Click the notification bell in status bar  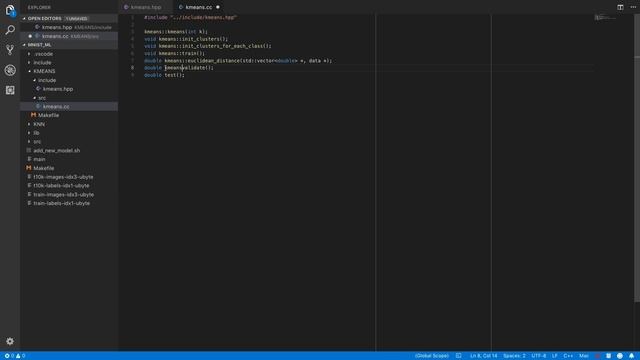coord(631,356)
